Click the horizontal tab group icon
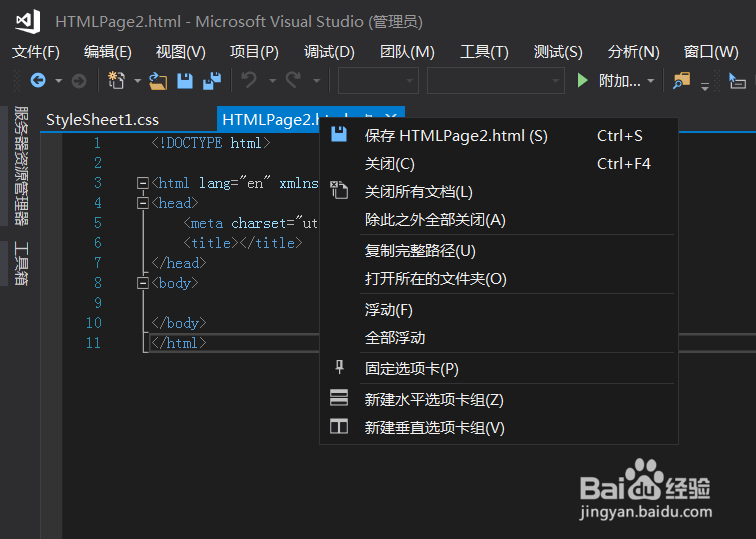756x539 pixels. pyautogui.click(x=339, y=398)
